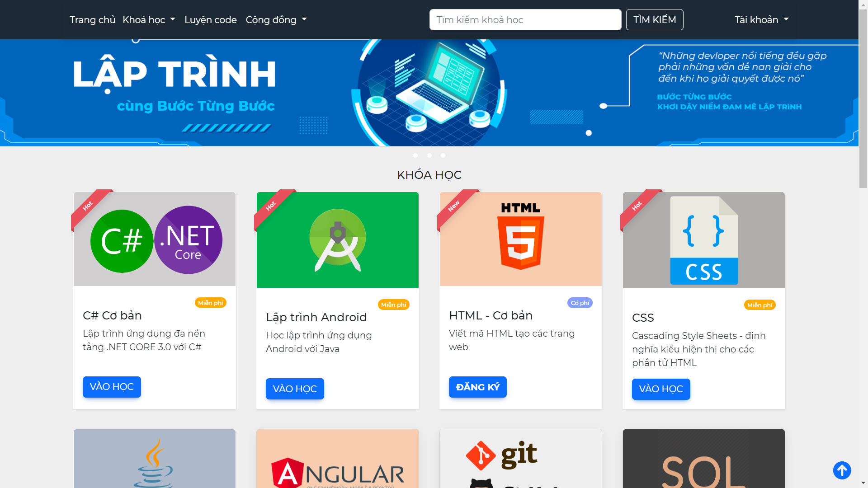Click the CSS file icon on the CSS course card
The height and width of the screenshot is (488, 868).
click(703, 240)
